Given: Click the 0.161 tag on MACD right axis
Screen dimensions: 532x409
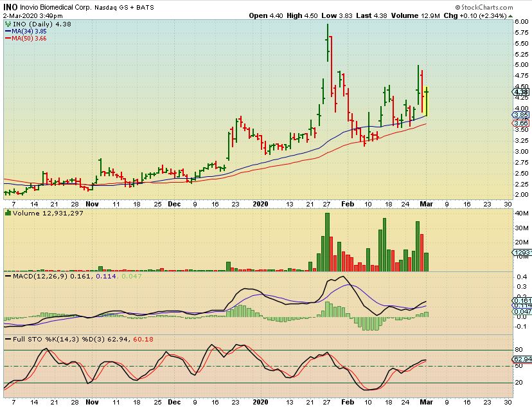Looking at the screenshot, I should pyautogui.click(x=522, y=300).
